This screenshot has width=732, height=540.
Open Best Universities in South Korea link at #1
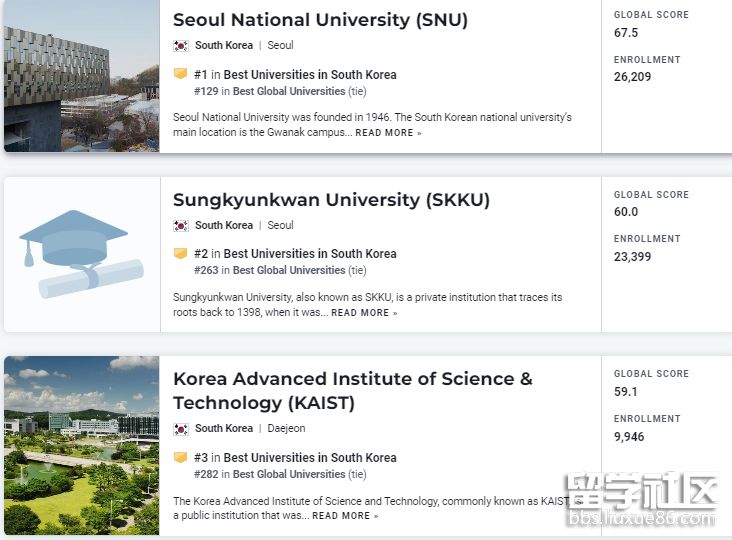pos(310,75)
